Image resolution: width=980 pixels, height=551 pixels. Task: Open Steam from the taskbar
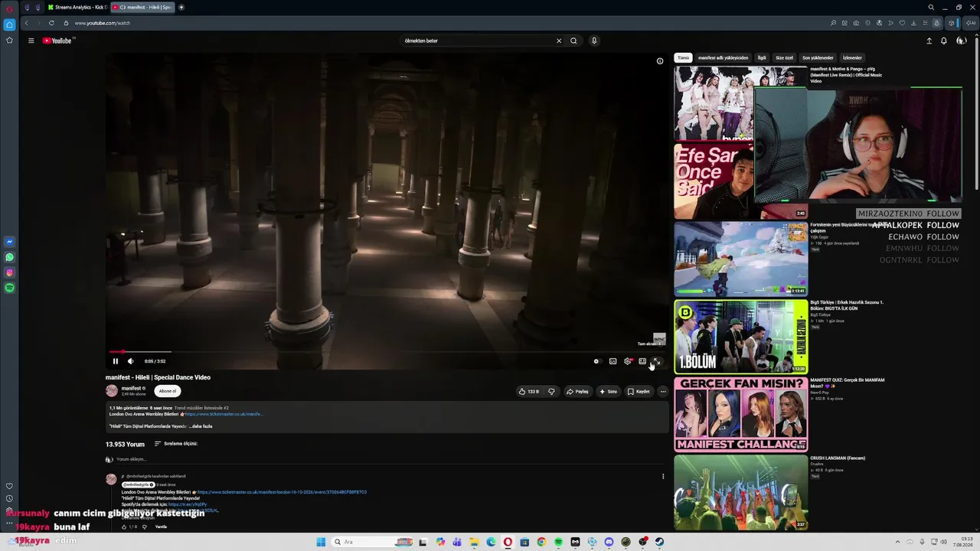(x=659, y=542)
